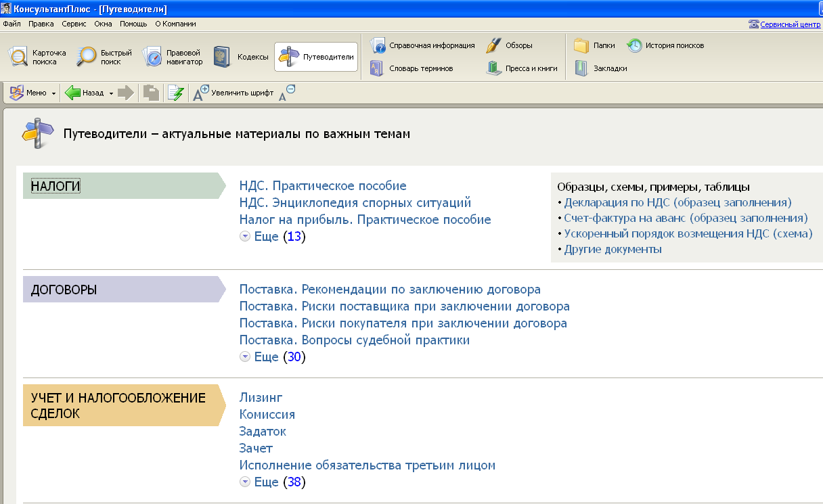Screen dimensions: 823x504
Task: Open the Зачет guide
Action: (x=256, y=448)
